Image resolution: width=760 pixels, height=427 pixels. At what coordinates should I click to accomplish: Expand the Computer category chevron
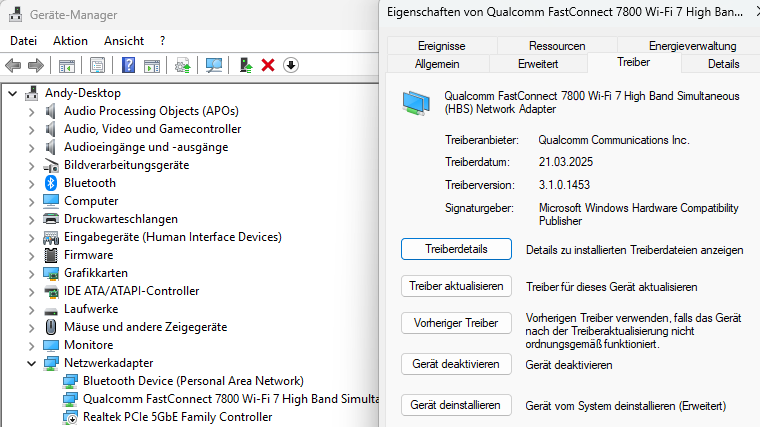pyautogui.click(x=32, y=201)
